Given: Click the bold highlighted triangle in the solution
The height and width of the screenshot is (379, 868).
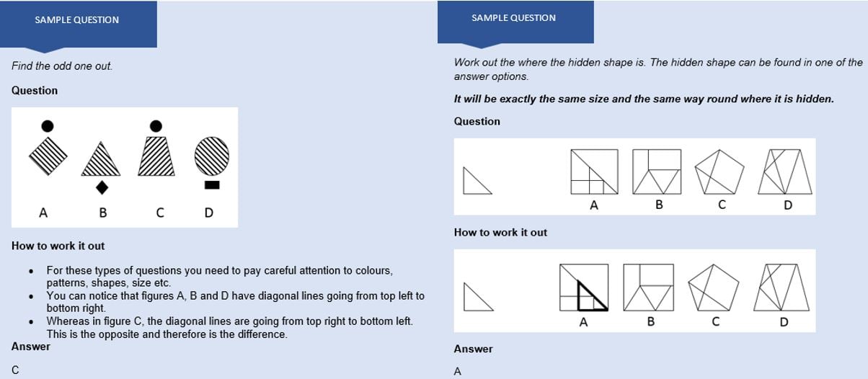Looking at the screenshot, I should [590, 295].
